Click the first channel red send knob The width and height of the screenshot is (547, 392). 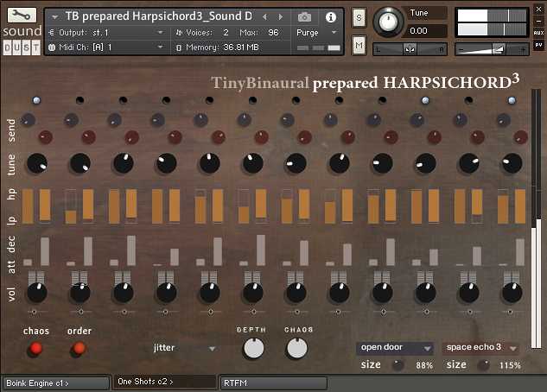tap(45, 137)
